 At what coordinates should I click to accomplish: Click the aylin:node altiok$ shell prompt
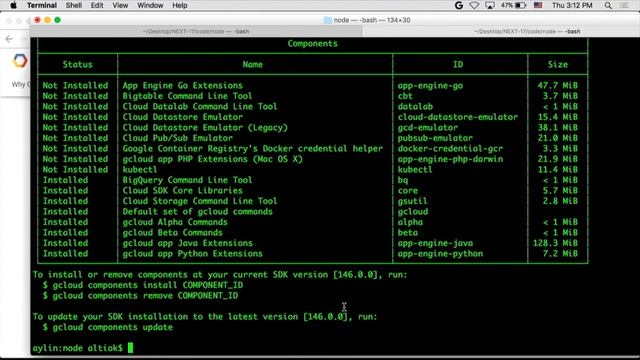(x=78, y=348)
